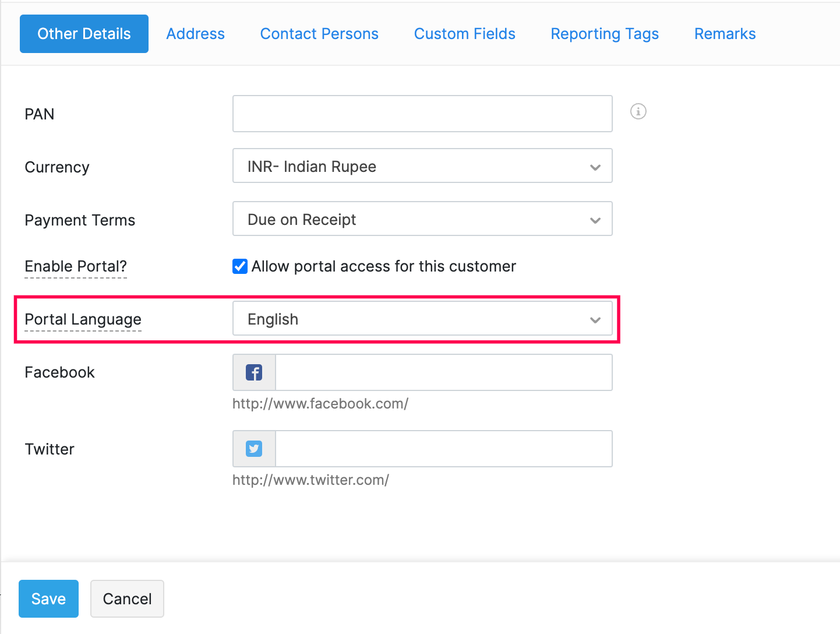Go to the Custom Fields tab

(x=464, y=34)
